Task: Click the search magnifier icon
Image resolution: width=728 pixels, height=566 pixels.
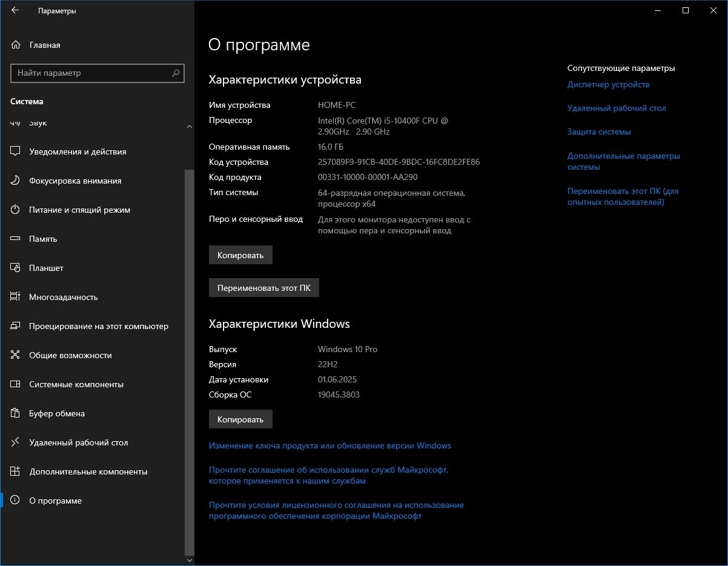Action: (x=176, y=73)
